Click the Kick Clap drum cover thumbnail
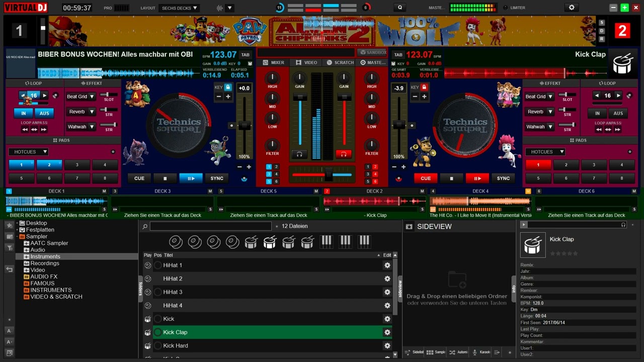This screenshot has height=362, width=644. [x=533, y=245]
